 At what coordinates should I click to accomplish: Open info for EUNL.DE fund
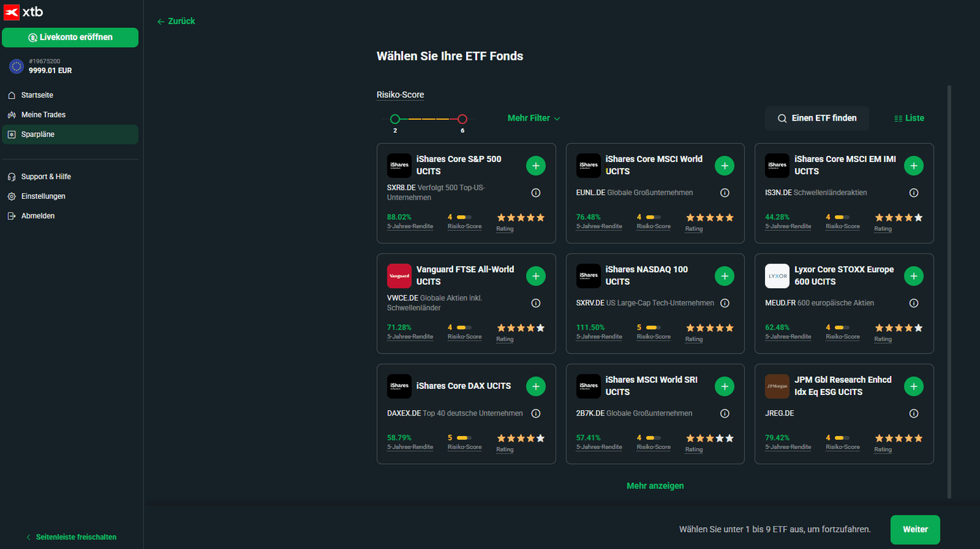pyautogui.click(x=725, y=193)
